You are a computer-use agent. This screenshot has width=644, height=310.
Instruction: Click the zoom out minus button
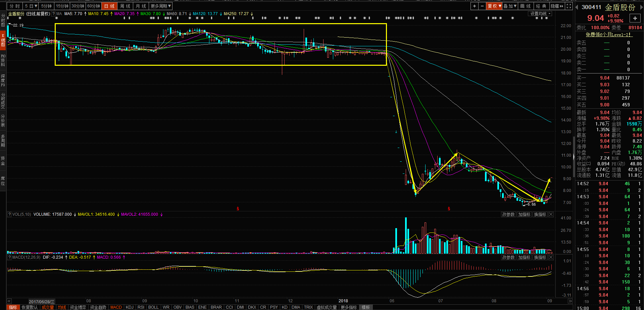click(482, 6)
